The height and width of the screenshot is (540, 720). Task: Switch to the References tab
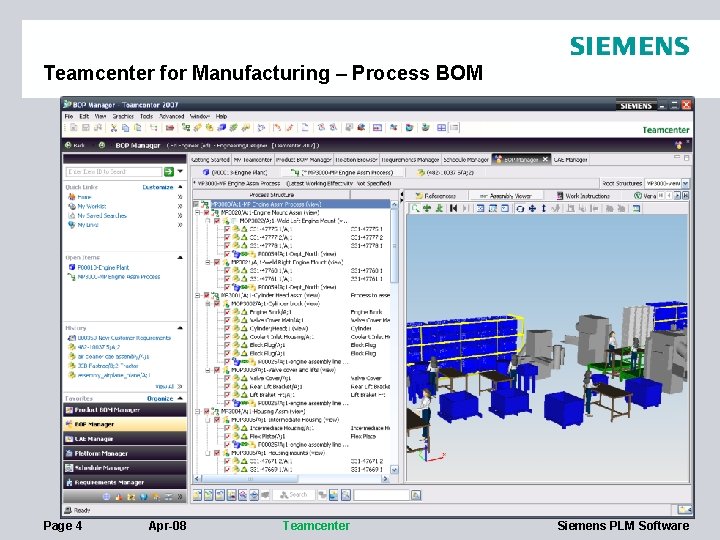[x=436, y=196]
